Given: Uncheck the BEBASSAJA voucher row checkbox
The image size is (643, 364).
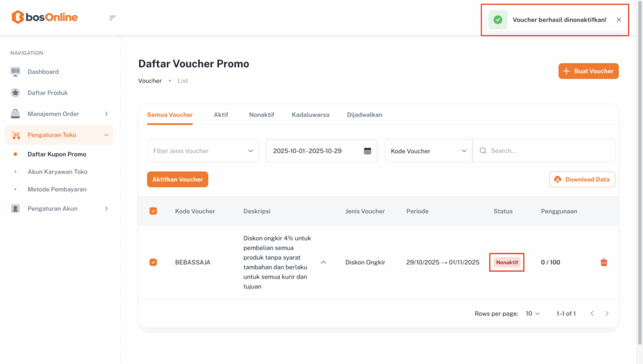Looking at the screenshot, I should click(153, 262).
